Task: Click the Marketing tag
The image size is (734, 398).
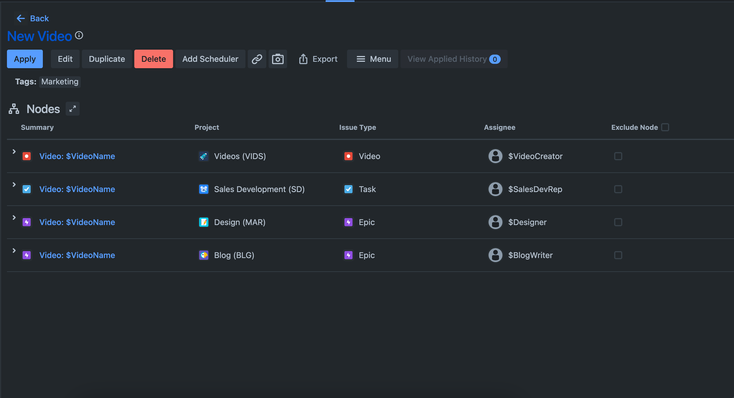Action: coord(60,81)
